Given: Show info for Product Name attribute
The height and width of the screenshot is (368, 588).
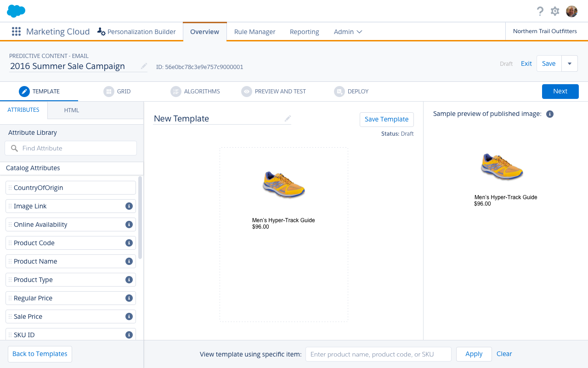Looking at the screenshot, I should [x=129, y=261].
